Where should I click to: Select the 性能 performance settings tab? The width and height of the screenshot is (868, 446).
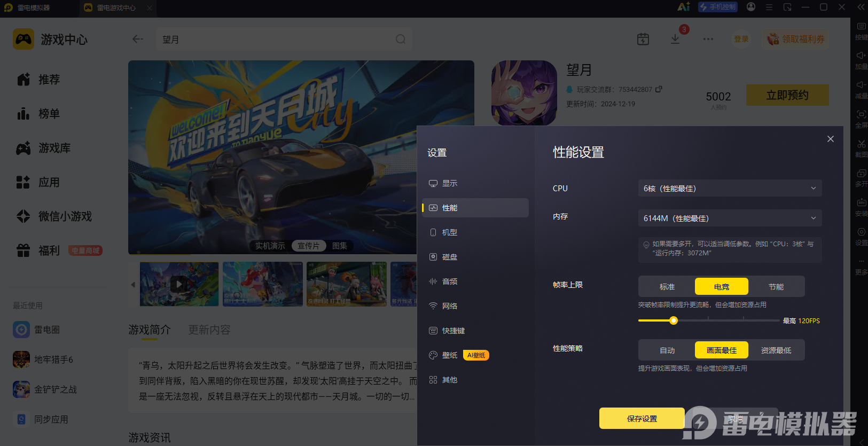(x=475, y=208)
